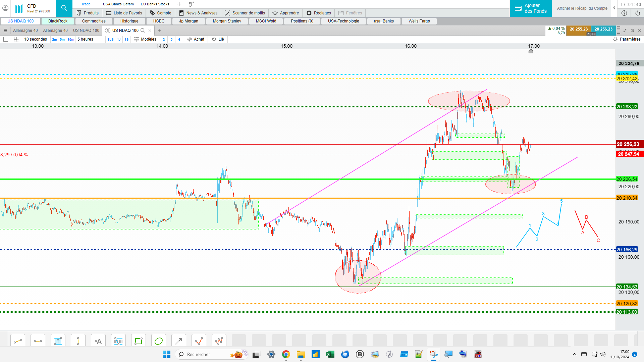
Task: Expand the Paramètres chart settings
Action: (627, 39)
